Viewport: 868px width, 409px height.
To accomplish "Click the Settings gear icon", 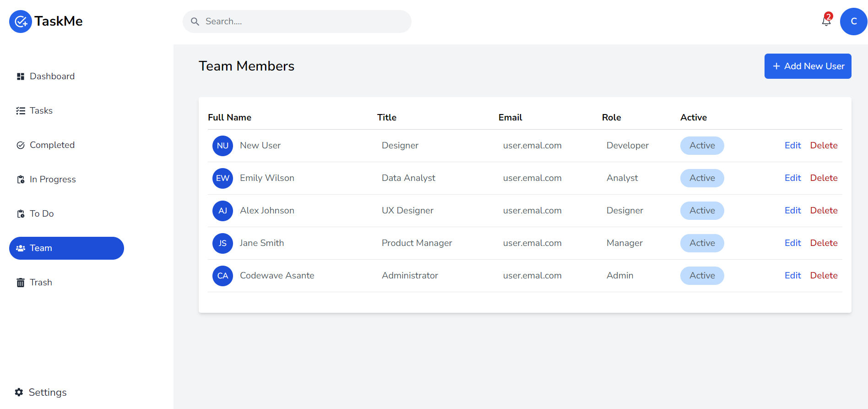I will click(x=19, y=392).
